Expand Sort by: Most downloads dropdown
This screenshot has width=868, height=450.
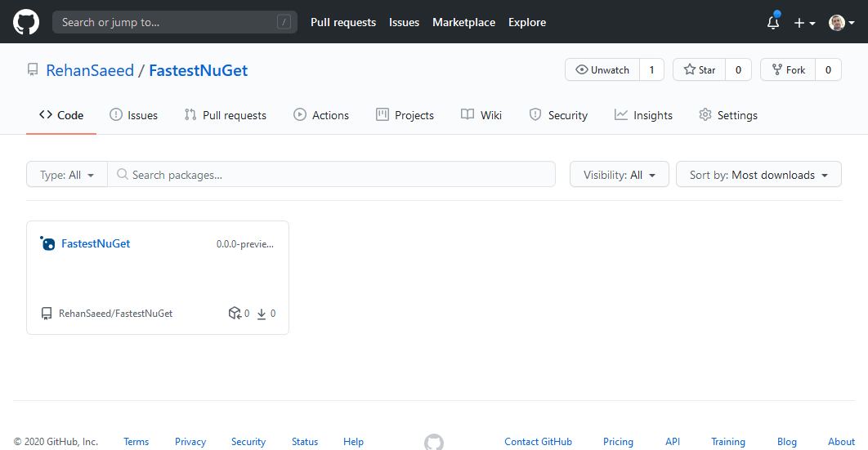tap(758, 175)
